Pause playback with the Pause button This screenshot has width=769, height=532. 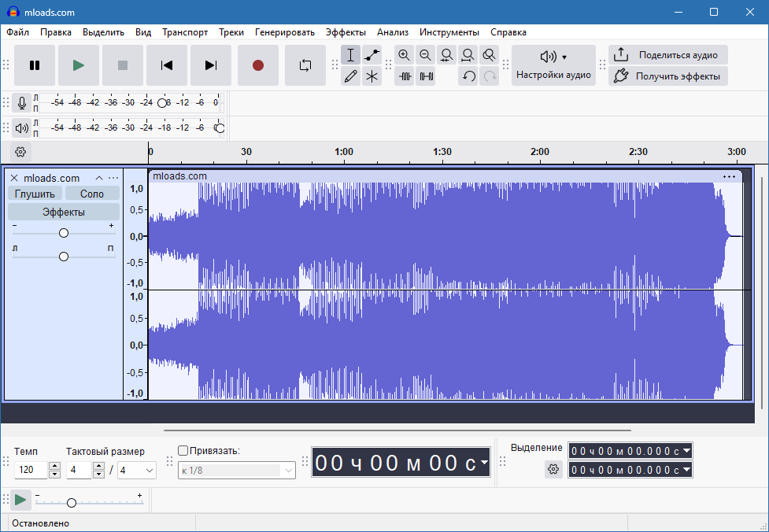pos(35,65)
